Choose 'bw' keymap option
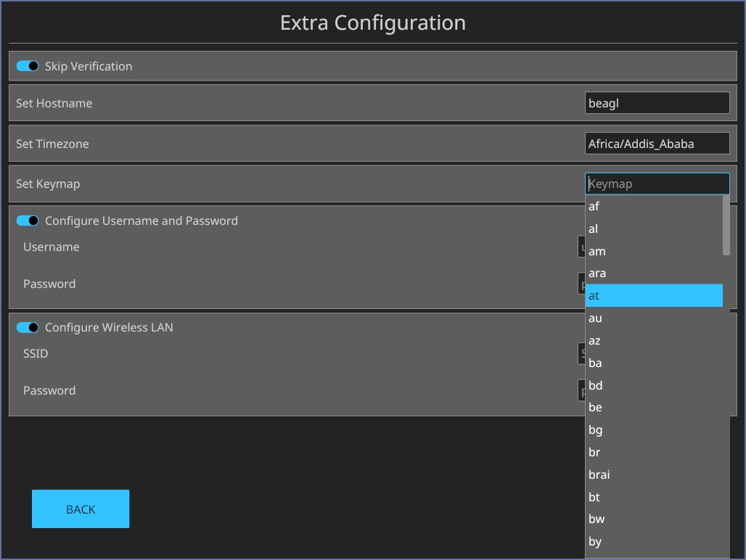Viewport: 746px width, 560px height. pyautogui.click(x=654, y=519)
